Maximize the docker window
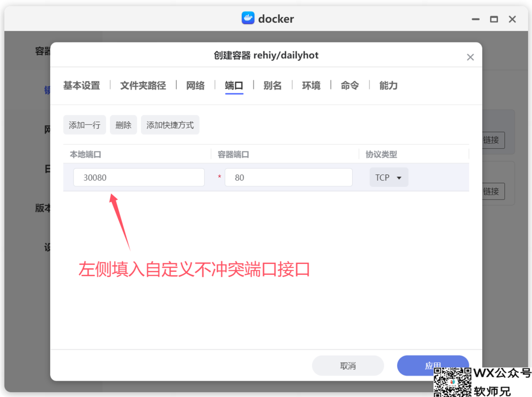 tap(494, 19)
